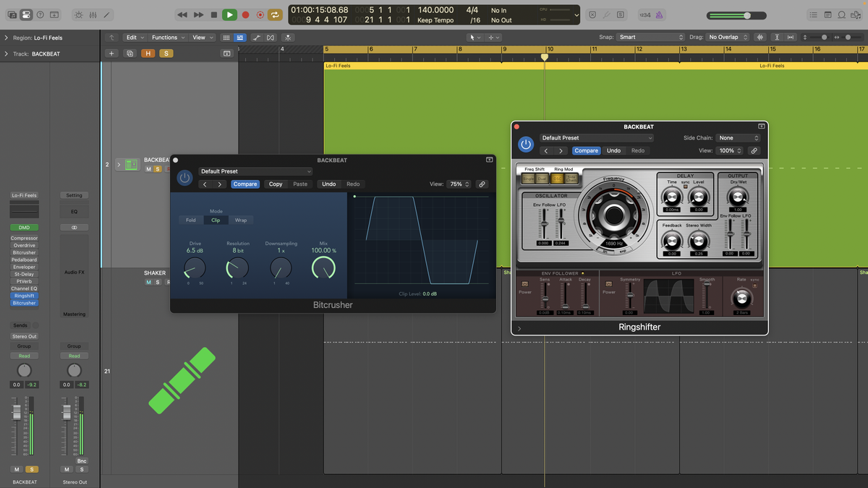The image size is (868, 488).
Task: Select Ringshifter plugin slot in channel strip
Action: click(24, 296)
